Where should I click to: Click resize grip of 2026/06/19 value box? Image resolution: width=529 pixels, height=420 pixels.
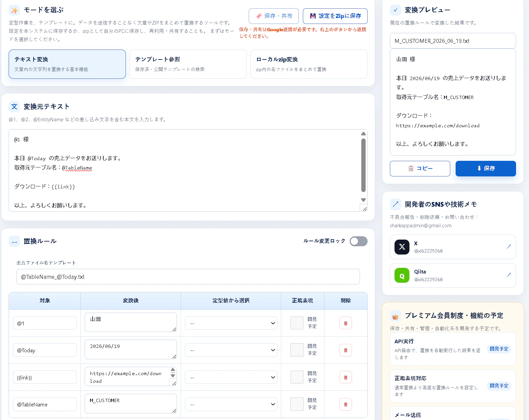(x=174, y=357)
